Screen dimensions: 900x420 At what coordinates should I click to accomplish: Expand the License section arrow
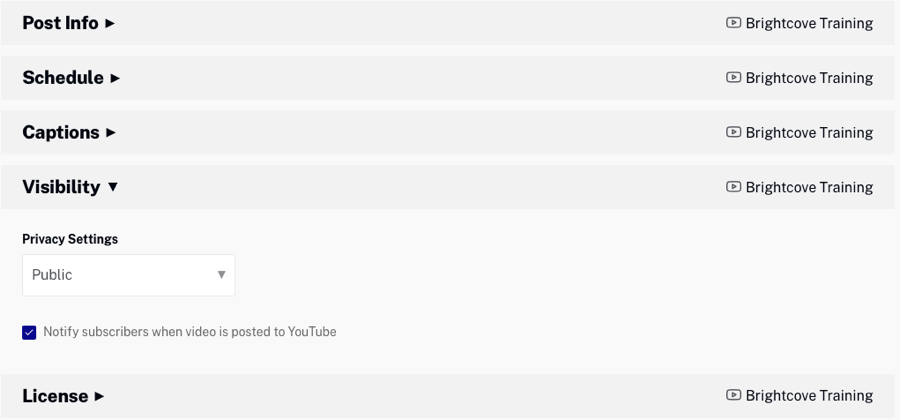pyautogui.click(x=99, y=396)
